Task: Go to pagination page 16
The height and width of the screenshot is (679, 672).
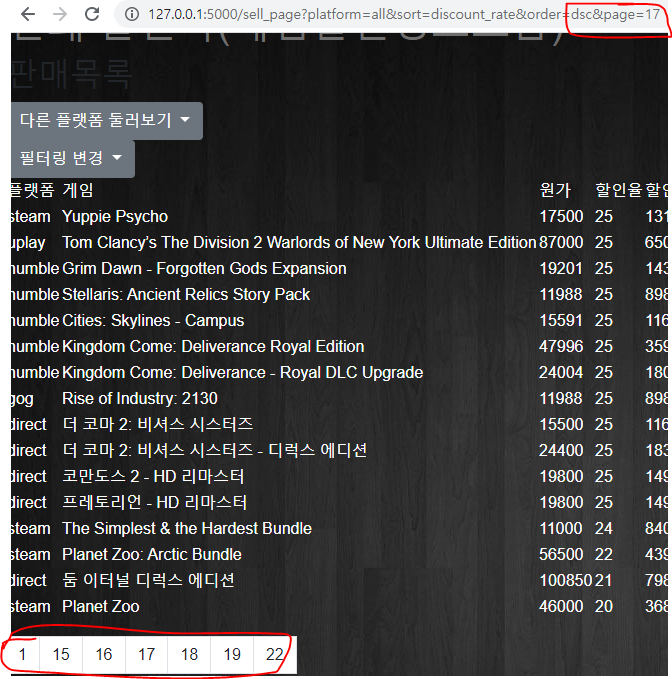Action: (x=104, y=654)
